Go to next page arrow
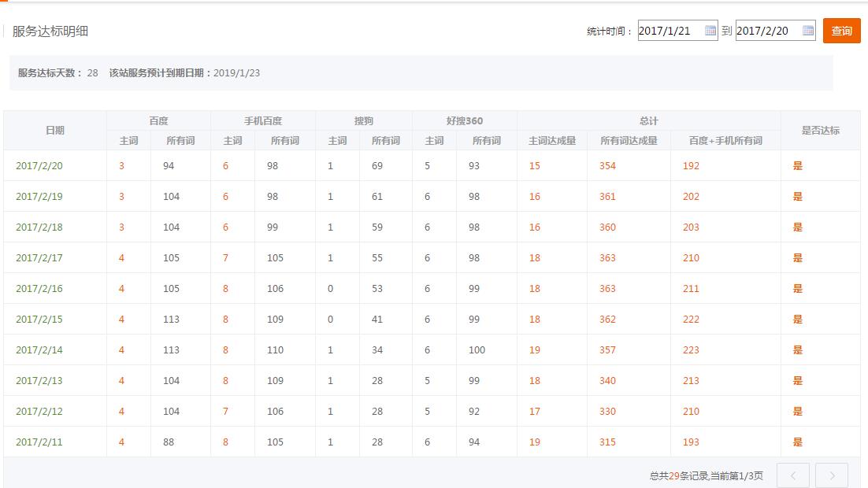Screen dimensions: 868x488 pyautogui.click(x=832, y=475)
